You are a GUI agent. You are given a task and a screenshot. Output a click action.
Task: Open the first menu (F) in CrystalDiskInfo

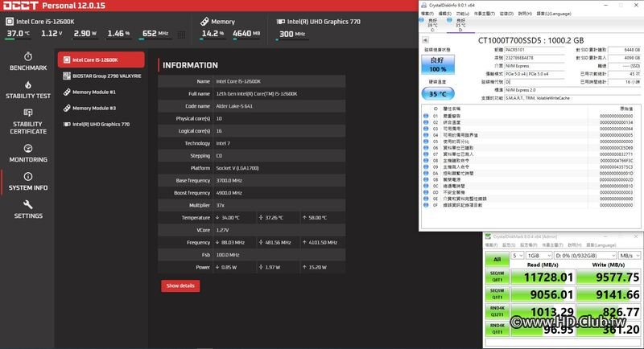pos(427,14)
